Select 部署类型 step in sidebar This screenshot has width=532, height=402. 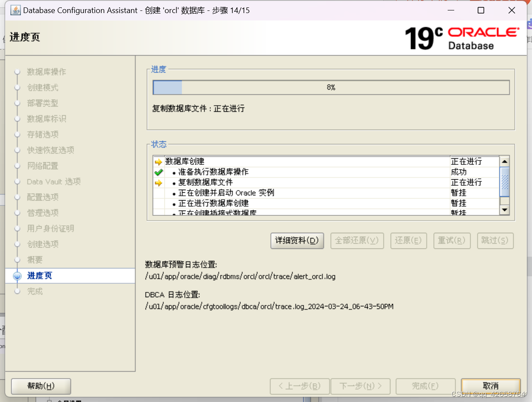(43, 103)
